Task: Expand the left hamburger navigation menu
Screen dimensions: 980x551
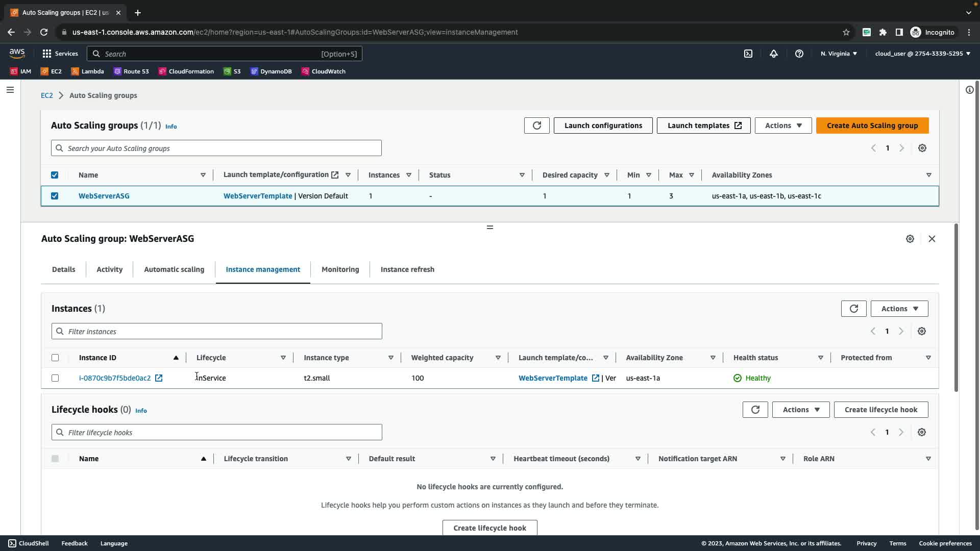Action: [10, 90]
